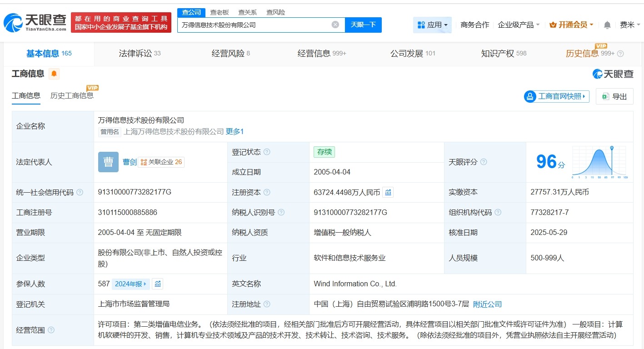The height and width of the screenshot is (349, 644).
Task: Open 2024年报 chart icon beside 参保人数
Action: click(x=157, y=283)
